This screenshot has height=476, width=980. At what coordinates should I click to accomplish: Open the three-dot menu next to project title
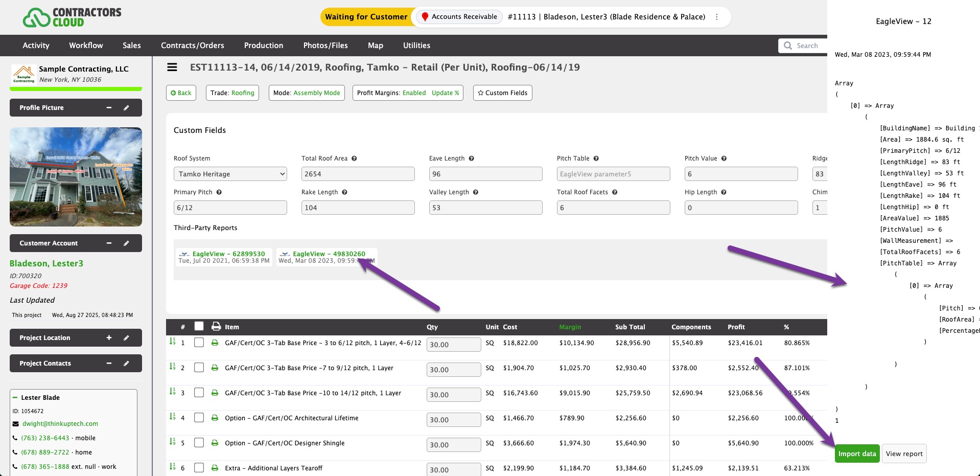(x=717, y=17)
